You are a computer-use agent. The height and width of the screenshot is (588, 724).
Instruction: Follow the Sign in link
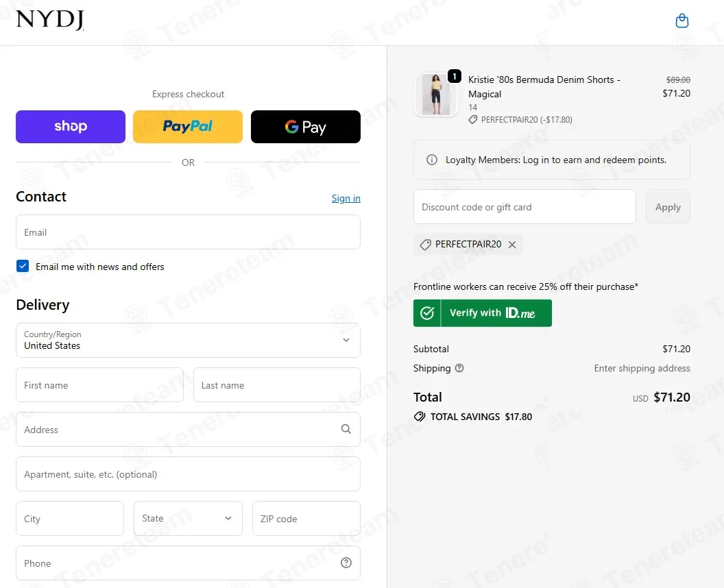click(346, 199)
